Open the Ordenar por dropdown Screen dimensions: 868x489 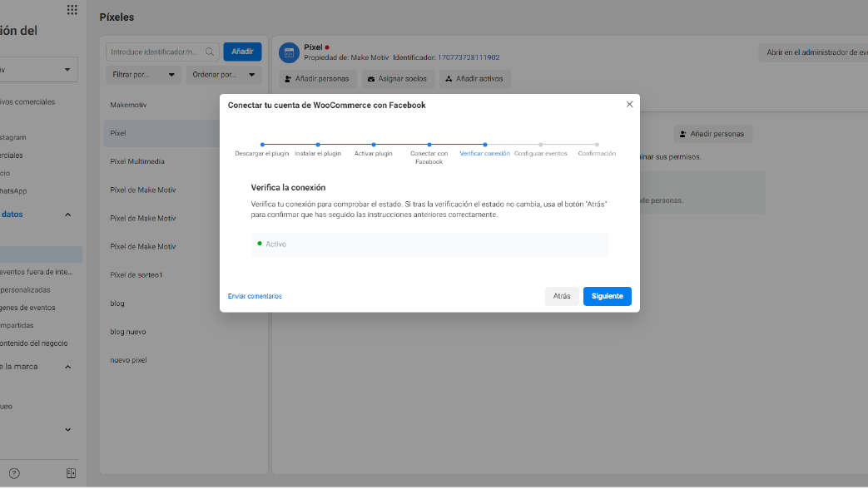(x=223, y=75)
